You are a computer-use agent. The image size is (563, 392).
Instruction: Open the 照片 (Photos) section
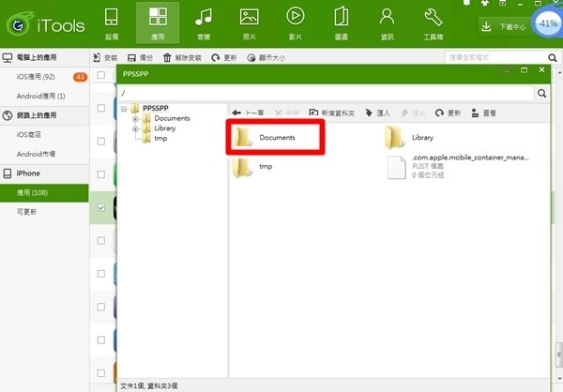point(250,23)
